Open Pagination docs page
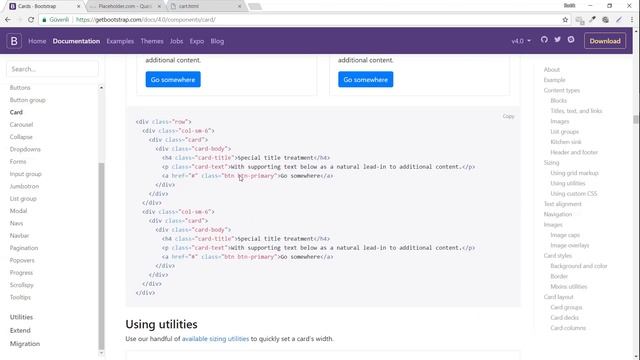The image size is (640, 360). (x=24, y=248)
